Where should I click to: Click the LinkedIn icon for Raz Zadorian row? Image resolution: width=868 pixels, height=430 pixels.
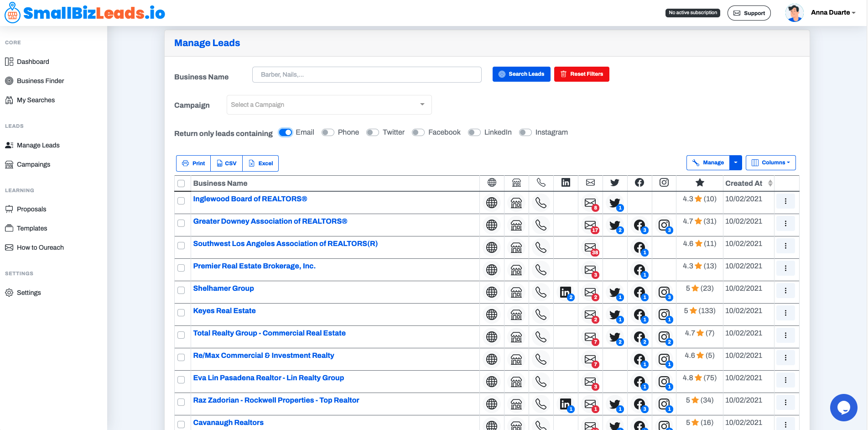point(565,404)
